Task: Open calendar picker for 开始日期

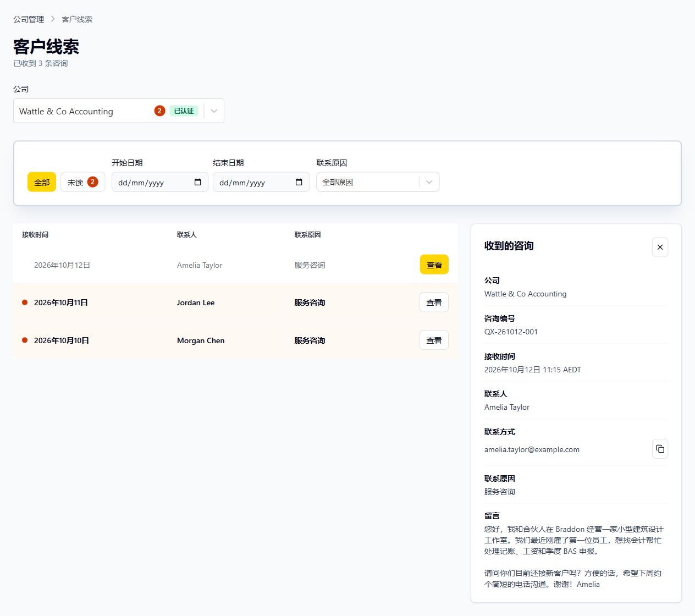Action: [x=198, y=182]
